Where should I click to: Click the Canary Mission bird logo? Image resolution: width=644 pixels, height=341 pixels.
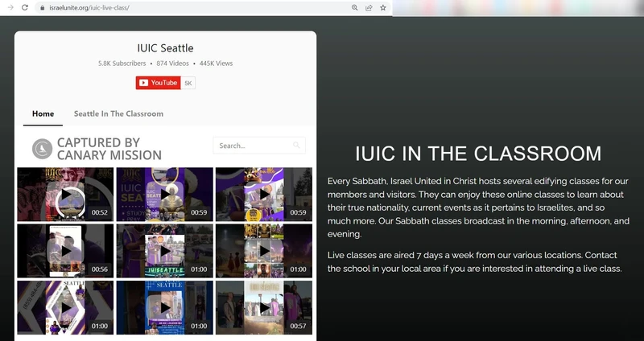click(42, 149)
